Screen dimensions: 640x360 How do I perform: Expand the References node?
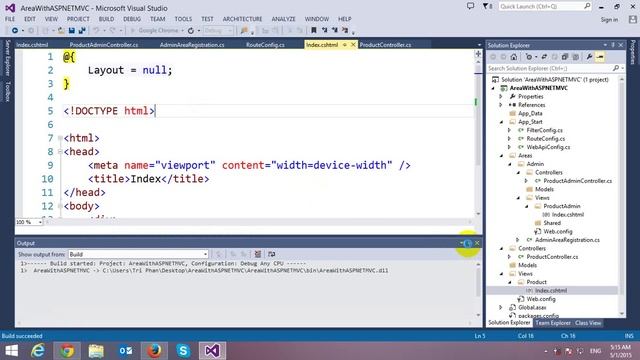pyautogui.click(x=501, y=105)
